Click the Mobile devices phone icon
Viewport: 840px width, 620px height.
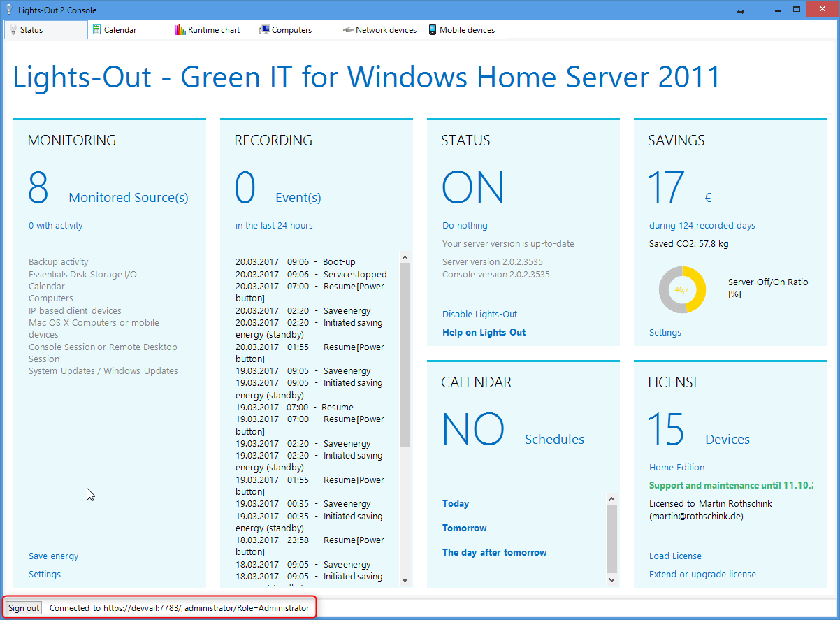[433, 30]
